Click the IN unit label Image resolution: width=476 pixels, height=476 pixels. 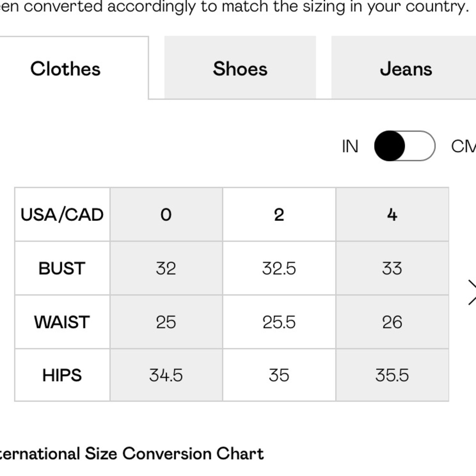tap(350, 146)
